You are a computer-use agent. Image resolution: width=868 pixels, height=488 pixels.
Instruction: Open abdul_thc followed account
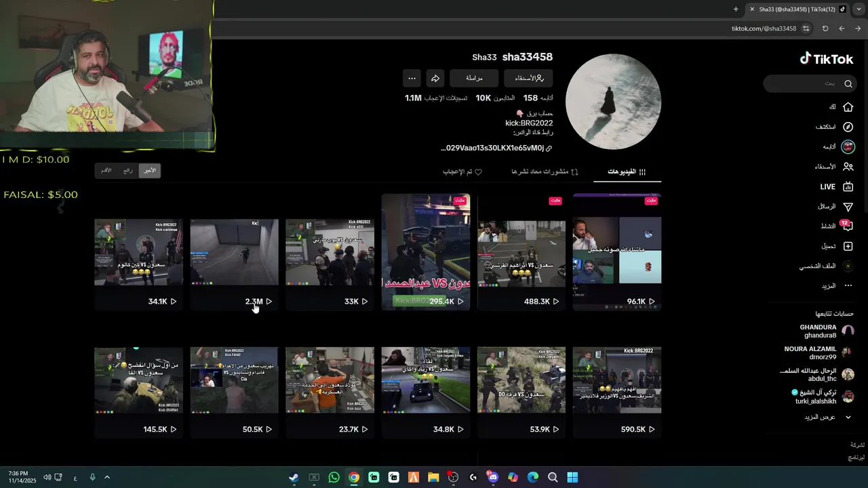pos(817,375)
